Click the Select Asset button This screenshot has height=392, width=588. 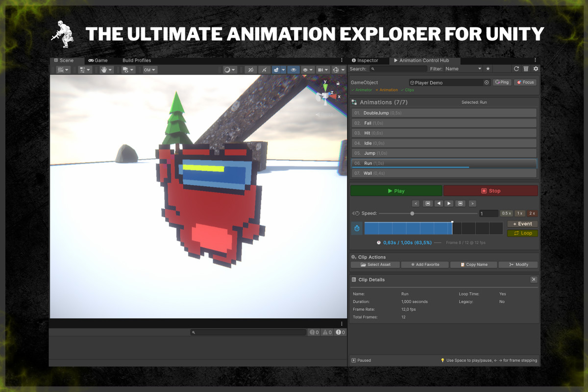[x=375, y=265]
